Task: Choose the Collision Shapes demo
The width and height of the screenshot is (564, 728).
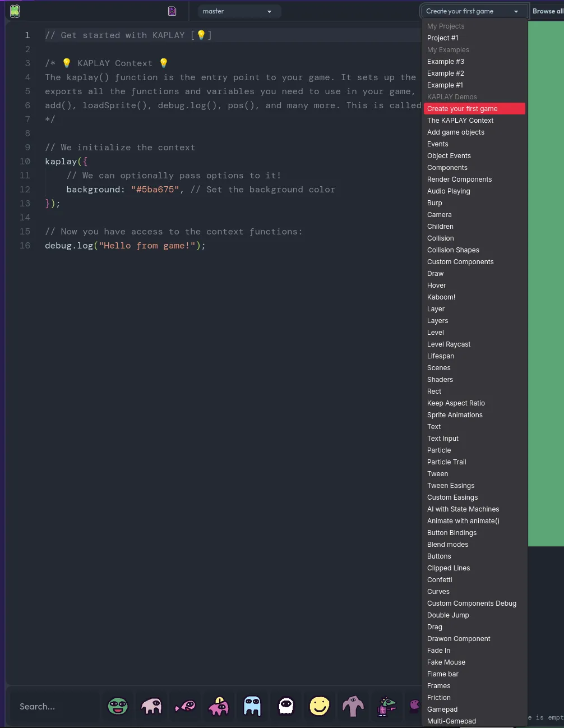Action: click(474, 250)
